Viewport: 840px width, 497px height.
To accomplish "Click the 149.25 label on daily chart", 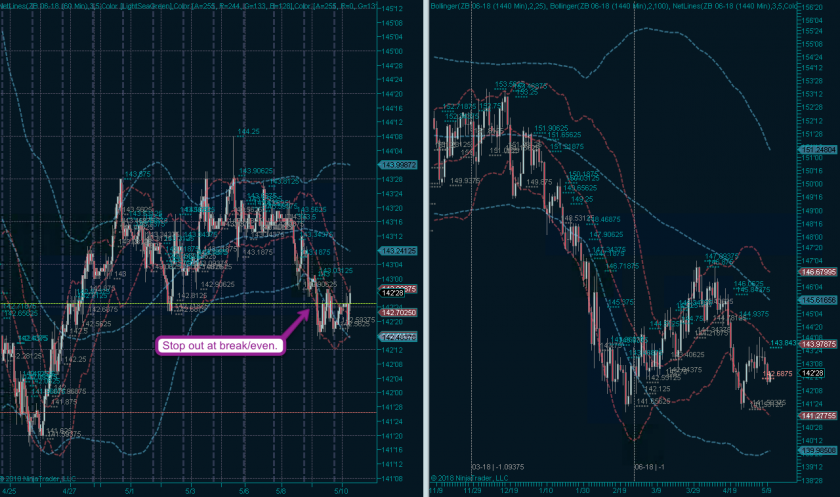I will 582,199.
